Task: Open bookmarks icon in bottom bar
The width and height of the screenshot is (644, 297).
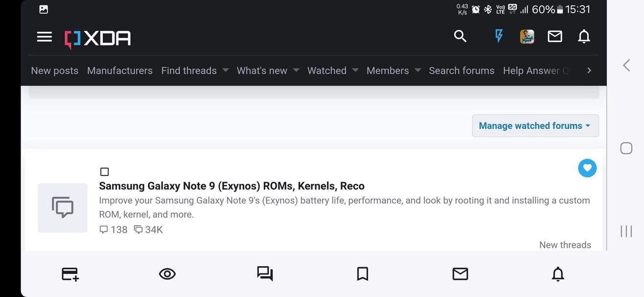Action: tap(363, 274)
